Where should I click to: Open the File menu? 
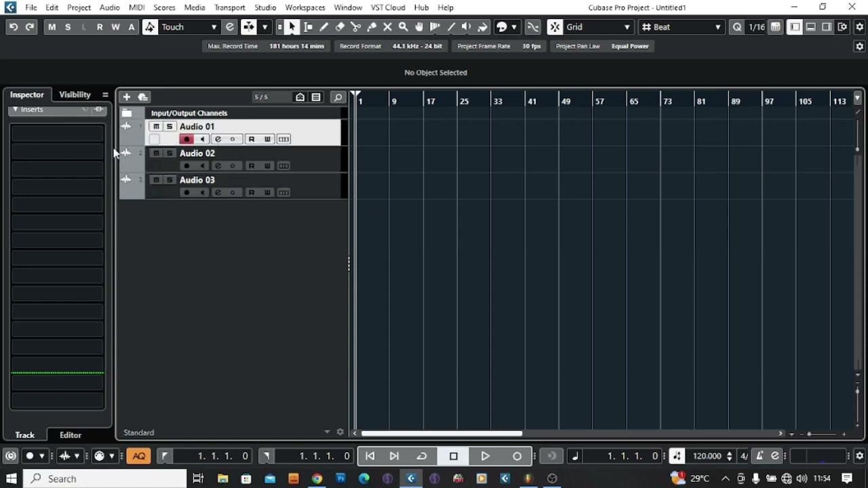[31, 7]
